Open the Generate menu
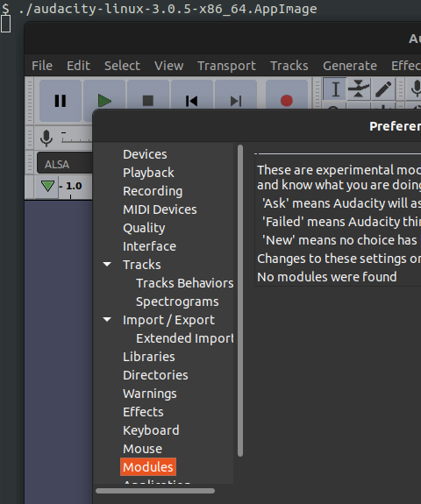The image size is (421, 504). click(350, 66)
